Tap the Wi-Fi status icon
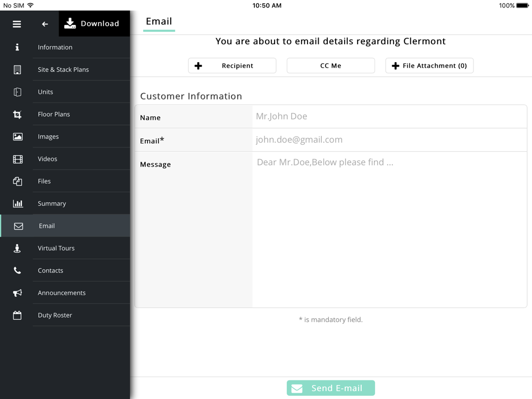Screen dimensions: 532x399 point(30,5)
